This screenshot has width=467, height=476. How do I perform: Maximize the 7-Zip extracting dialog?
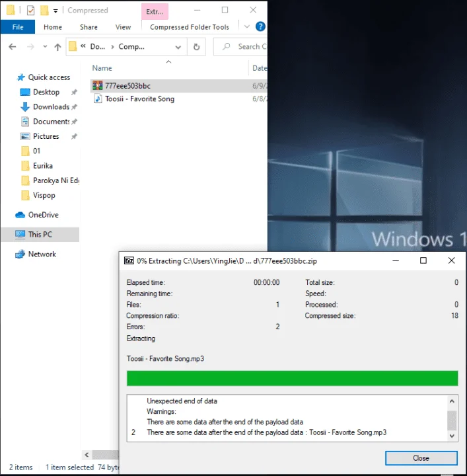click(x=423, y=260)
